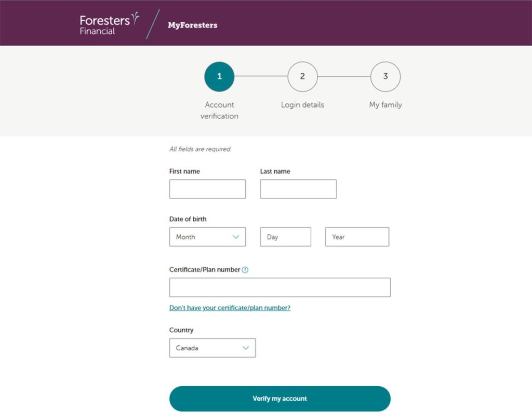The image size is (532, 419).
Task: Click the step 2 circle above Login details
Action: tap(302, 76)
